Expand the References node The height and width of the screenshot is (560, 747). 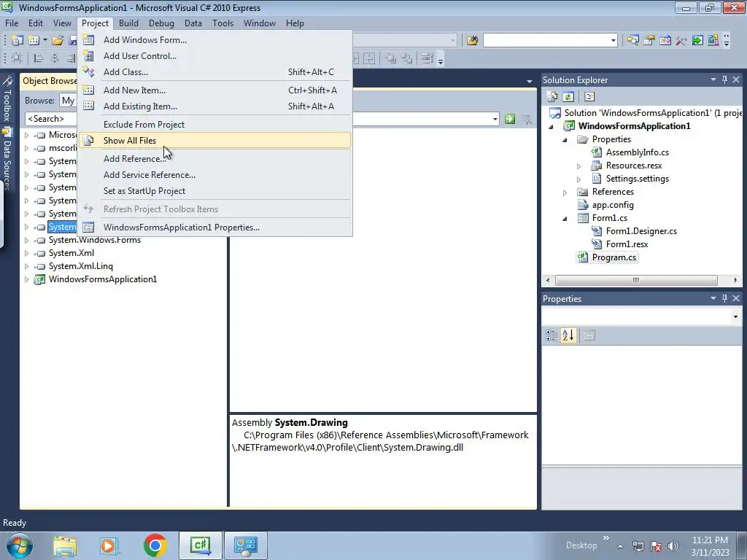[x=565, y=192]
